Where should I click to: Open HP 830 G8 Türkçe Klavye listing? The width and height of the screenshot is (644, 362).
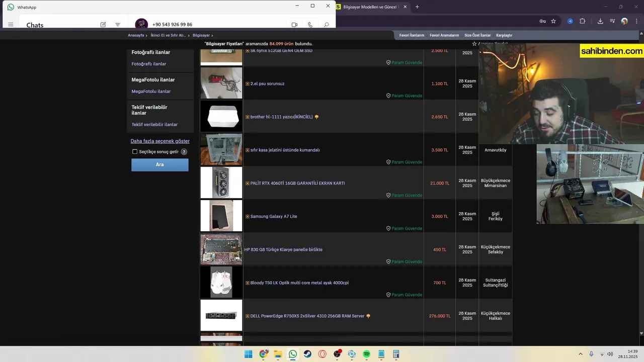[x=283, y=249]
